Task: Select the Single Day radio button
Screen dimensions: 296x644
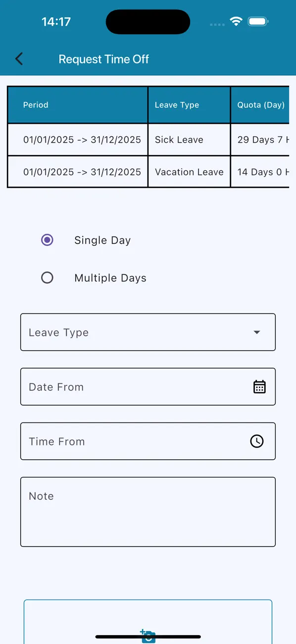Action: (47, 240)
